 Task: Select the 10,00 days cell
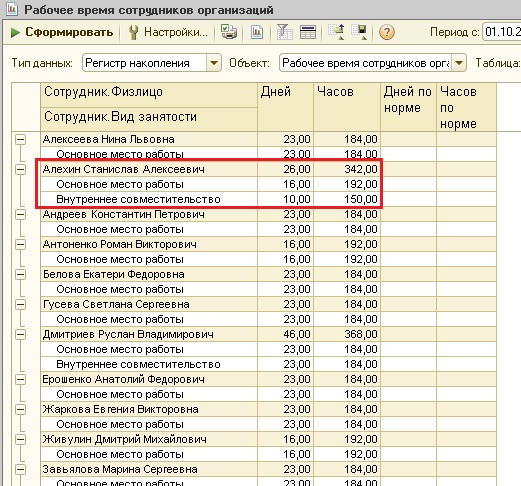[285, 199]
